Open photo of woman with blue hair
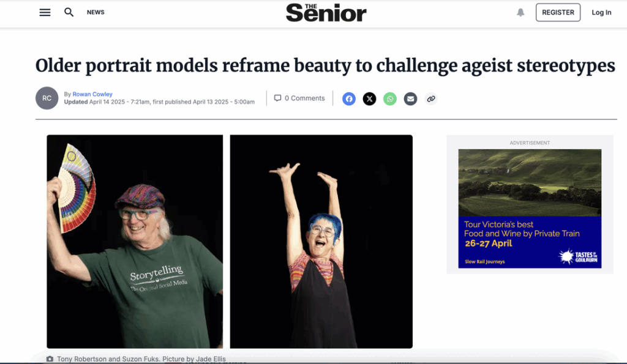This screenshot has width=627, height=364. tap(321, 241)
